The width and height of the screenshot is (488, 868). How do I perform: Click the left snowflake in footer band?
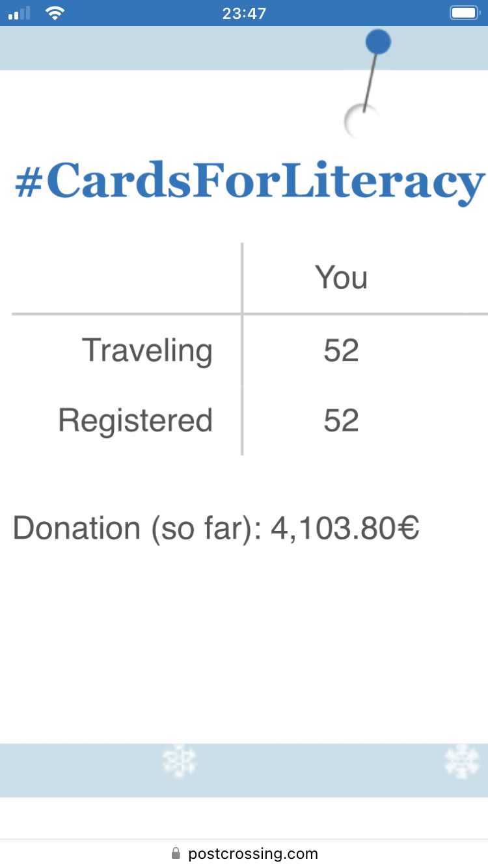tap(179, 761)
